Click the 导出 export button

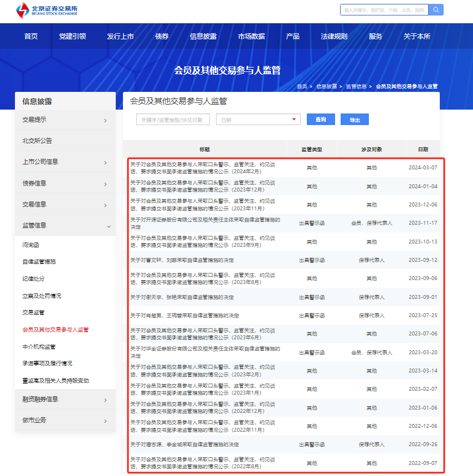[354, 120]
